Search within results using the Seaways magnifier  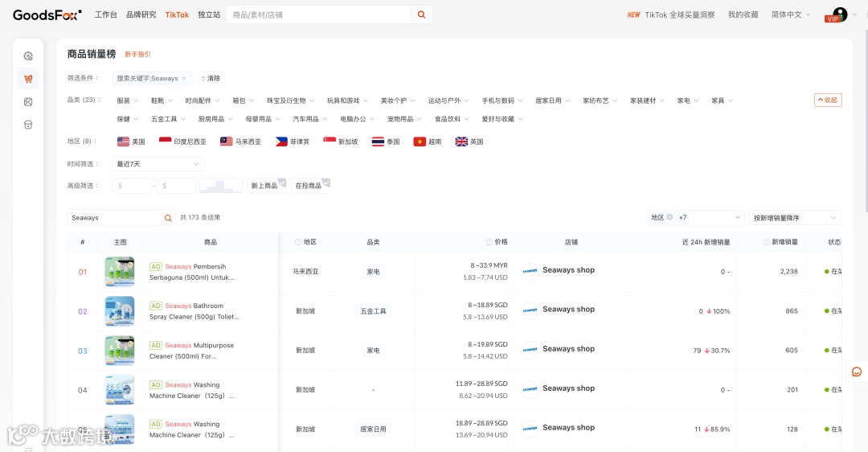pos(168,218)
